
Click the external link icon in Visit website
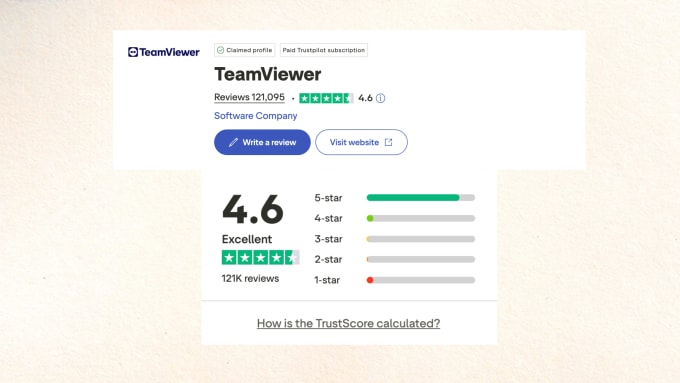[389, 142]
